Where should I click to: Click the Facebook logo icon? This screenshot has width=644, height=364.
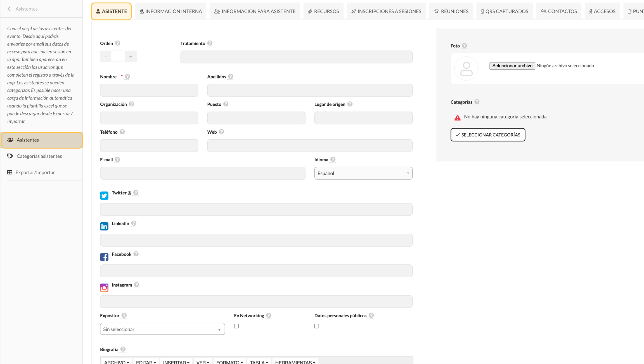104,257
